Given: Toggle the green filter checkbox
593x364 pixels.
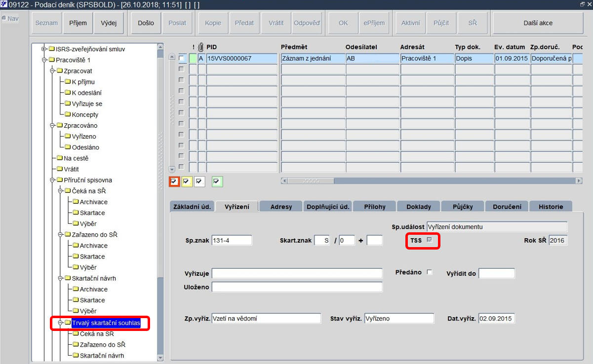Looking at the screenshot, I should (217, 182).
